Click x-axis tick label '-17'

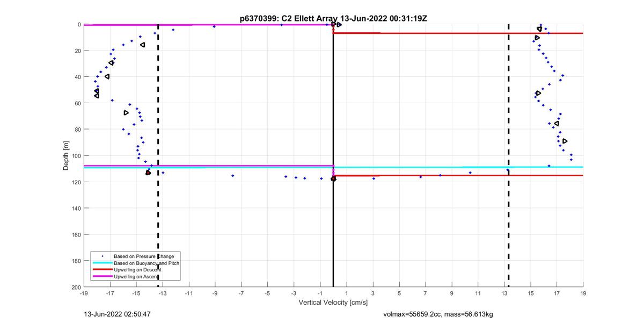point(110,293)
